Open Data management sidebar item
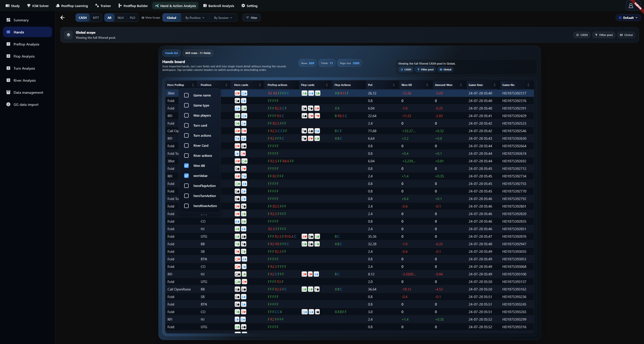Screen dimensions: 644x344 27,92
